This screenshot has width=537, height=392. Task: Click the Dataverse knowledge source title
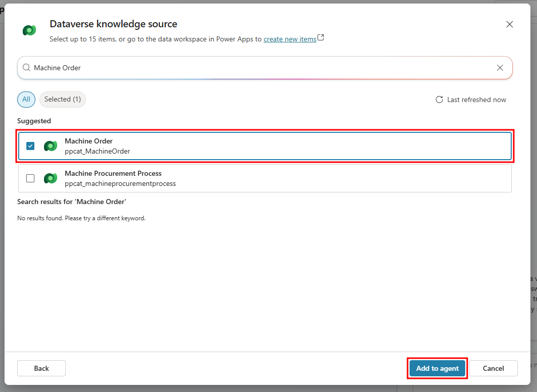click(x=113, y=24)
